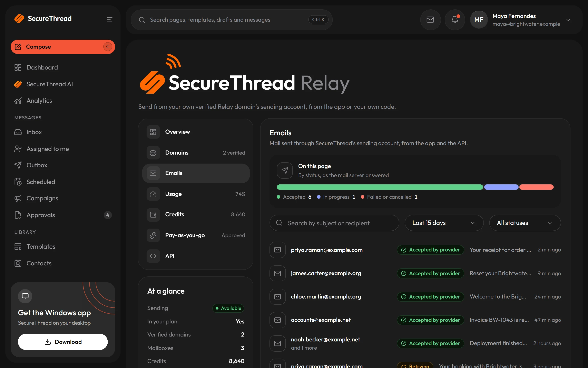Collapse the sidebar with the menu icon
The width and height of the screenshot is (588, 368).
110,19
